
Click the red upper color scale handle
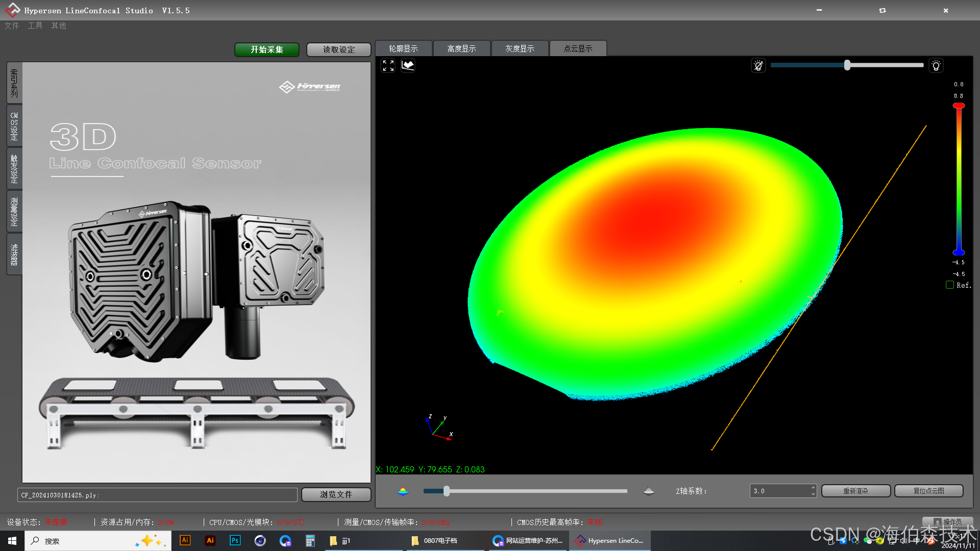tap(959, 106)
